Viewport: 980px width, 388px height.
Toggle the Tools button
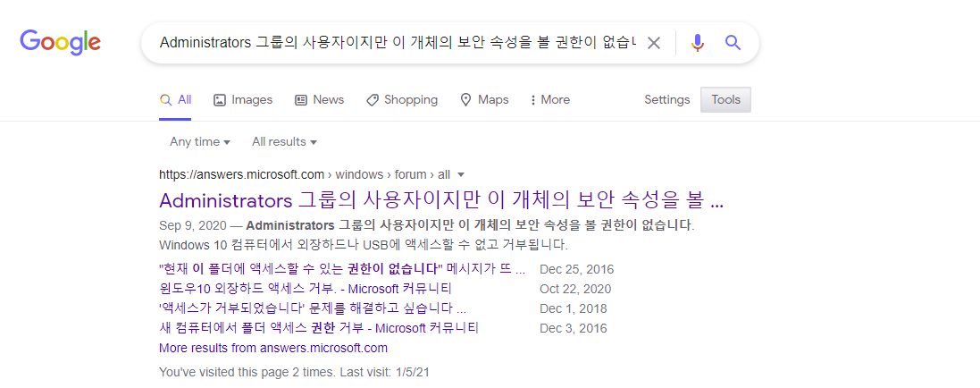click(725, 100)
